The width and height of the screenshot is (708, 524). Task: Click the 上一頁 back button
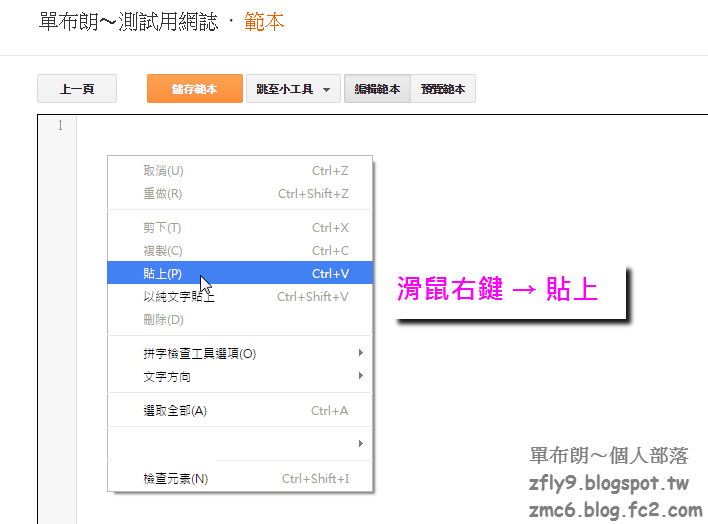pos(77,89)
